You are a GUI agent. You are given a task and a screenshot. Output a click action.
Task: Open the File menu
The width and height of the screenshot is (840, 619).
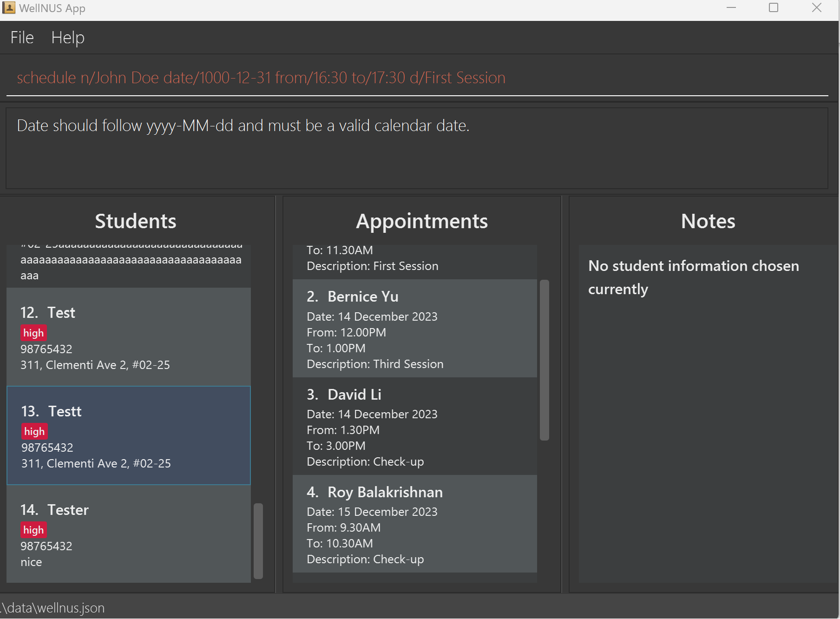[22, 38]
